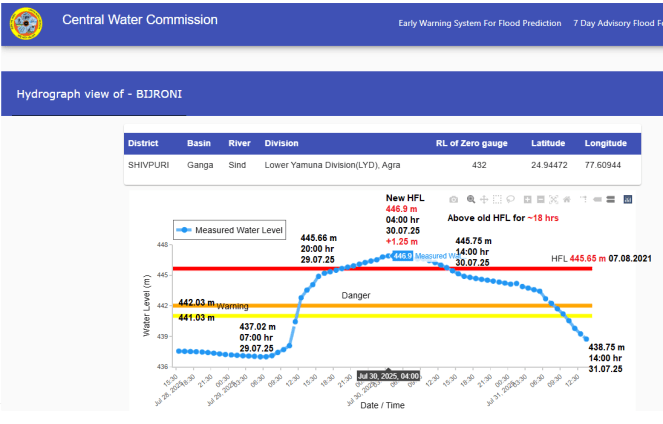This screenshot has height=424, width=663.
Task: Activate the Lasso Select tool
Action: coord(510,200)
